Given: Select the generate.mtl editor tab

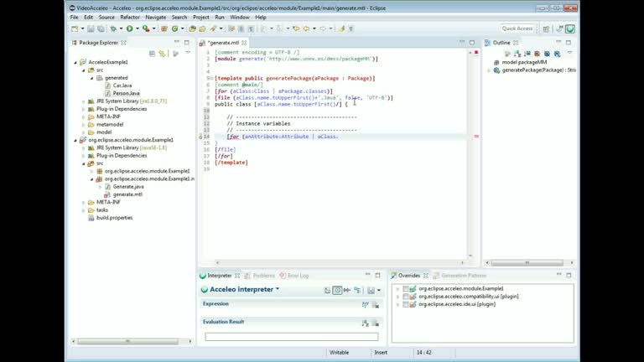Looking at the screenshot, I should click(222, 43).
